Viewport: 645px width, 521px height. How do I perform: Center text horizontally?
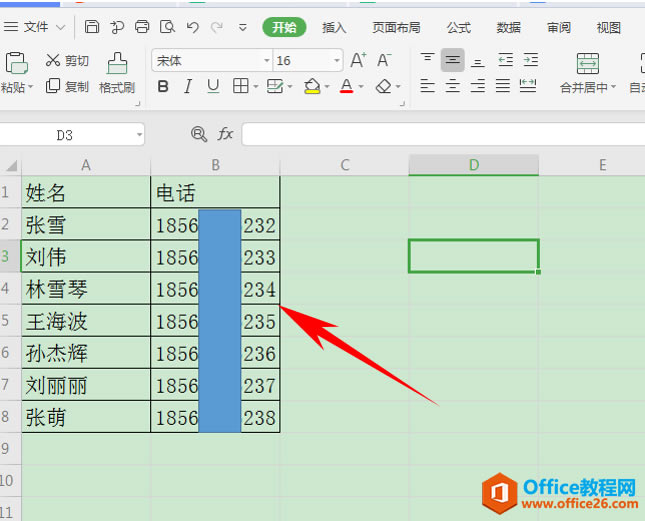pos(452,86)
